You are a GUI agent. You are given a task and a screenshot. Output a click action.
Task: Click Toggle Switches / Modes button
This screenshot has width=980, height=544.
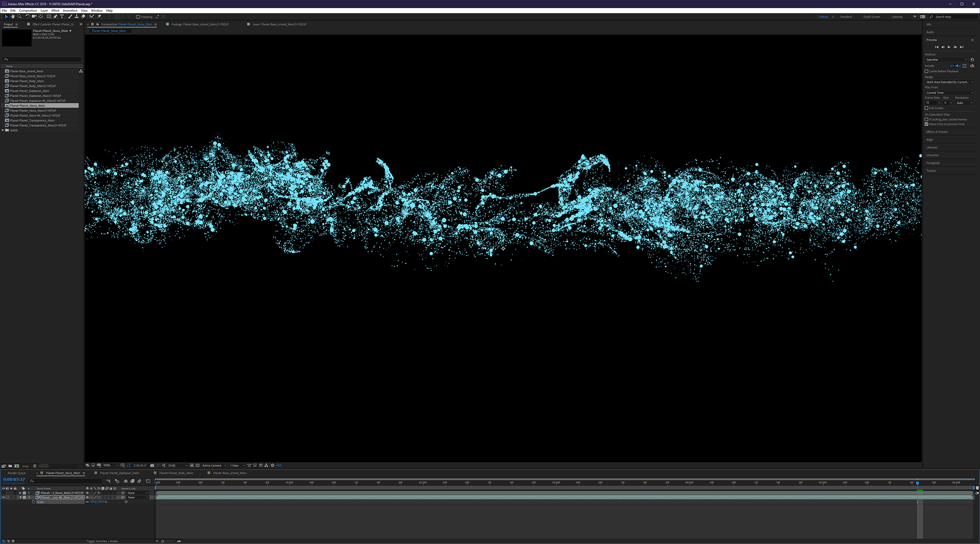pyautogui.click(x=102, y=541)
